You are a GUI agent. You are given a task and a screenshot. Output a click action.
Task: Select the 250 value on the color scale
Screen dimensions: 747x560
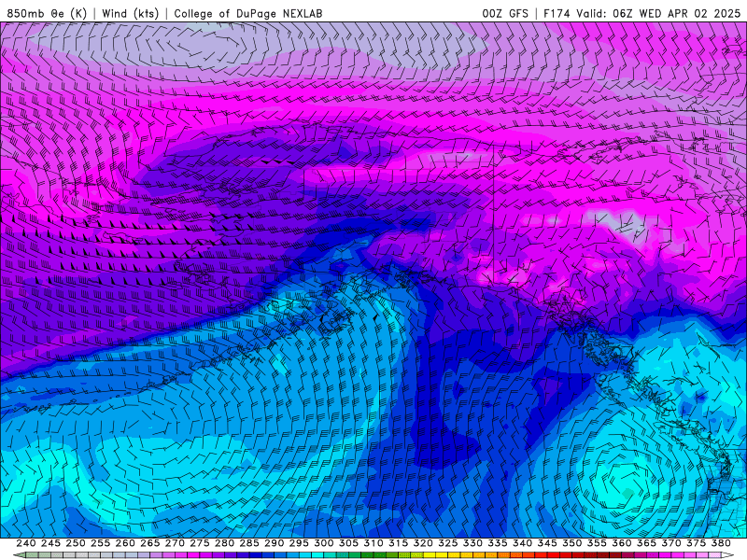click(x=76, y=543)
